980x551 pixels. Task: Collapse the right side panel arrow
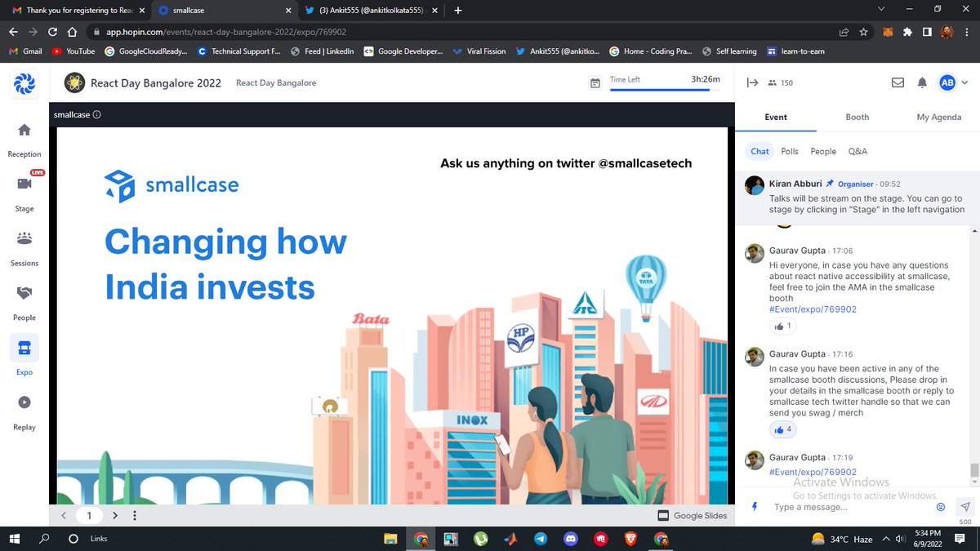[x=752, y=82]
